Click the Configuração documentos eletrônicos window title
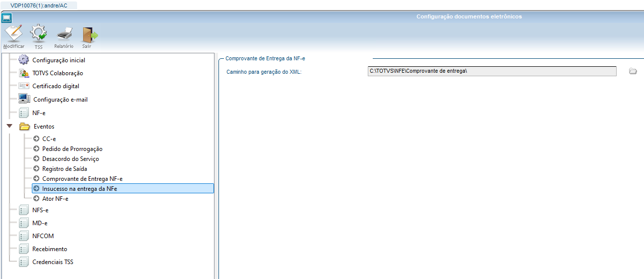Screen dimensions: 644x279 point(469,17)
